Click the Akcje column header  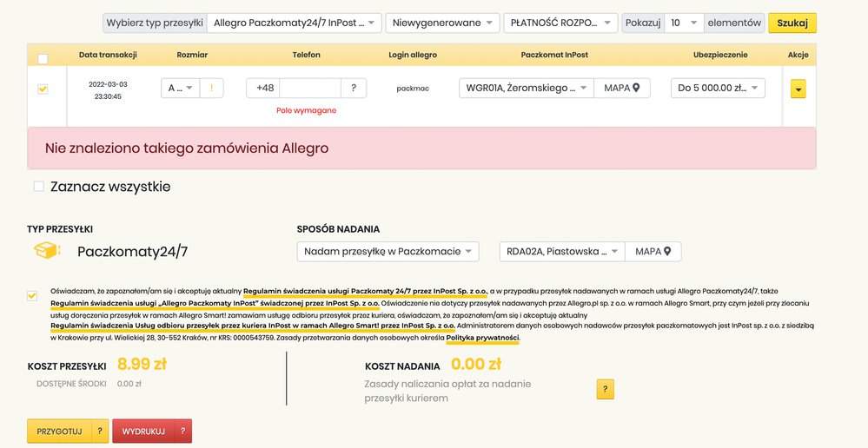(x=798, y=55)
